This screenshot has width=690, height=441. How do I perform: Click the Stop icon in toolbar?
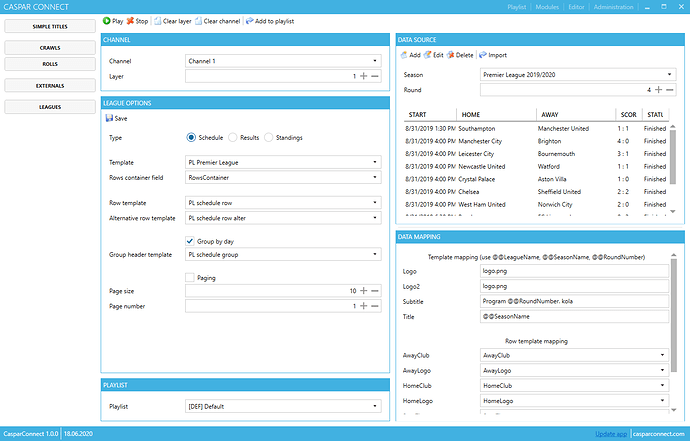click(130, 21)
